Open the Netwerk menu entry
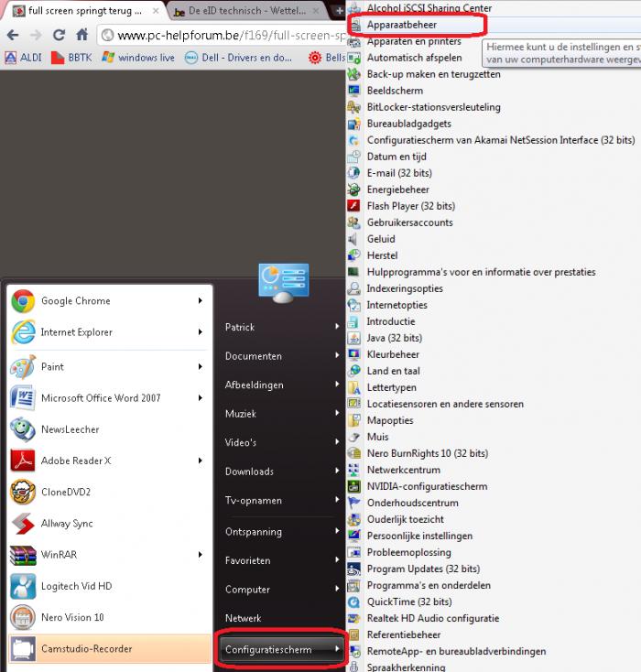641x672 pixels. click(x=281, y=618)
